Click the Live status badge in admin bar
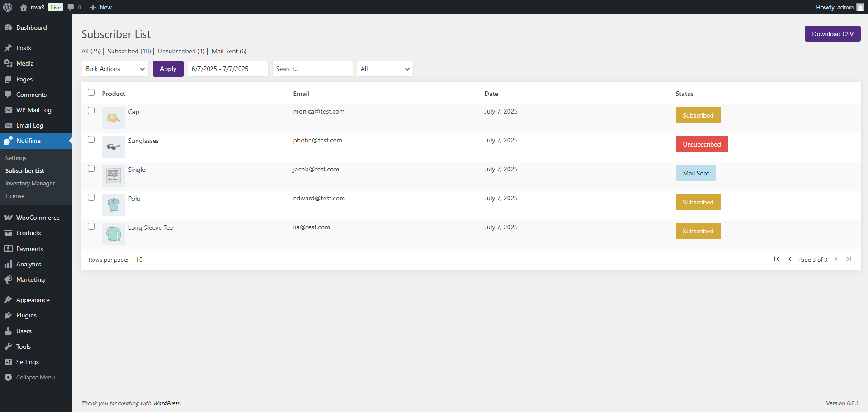This screenshot has height=412, width=868. [x=56, y=7]
